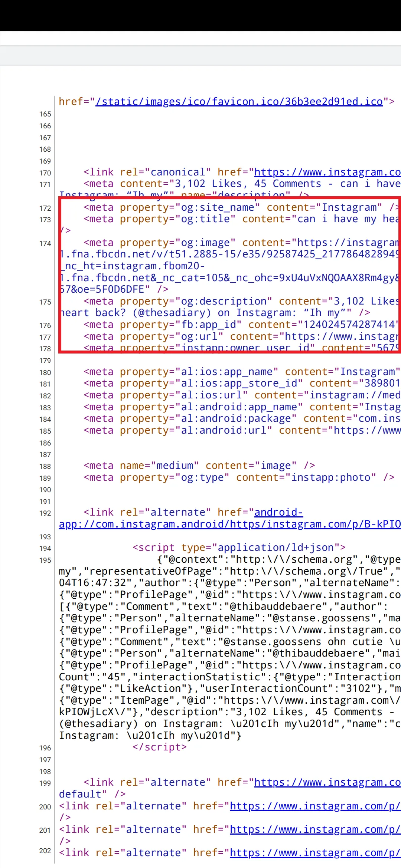This screenshot has width=401, height=868.
Task: Click line number 195
Action: coord(45,560)
